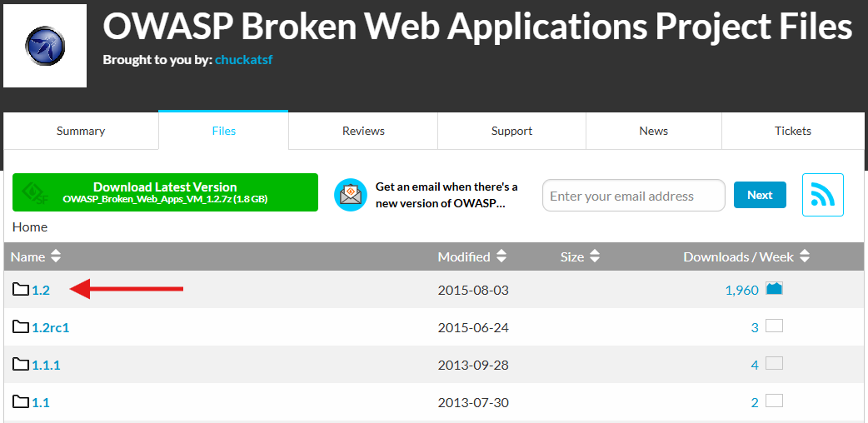Open the News tab
Screen dimensions: 868x423
[653, 131]
